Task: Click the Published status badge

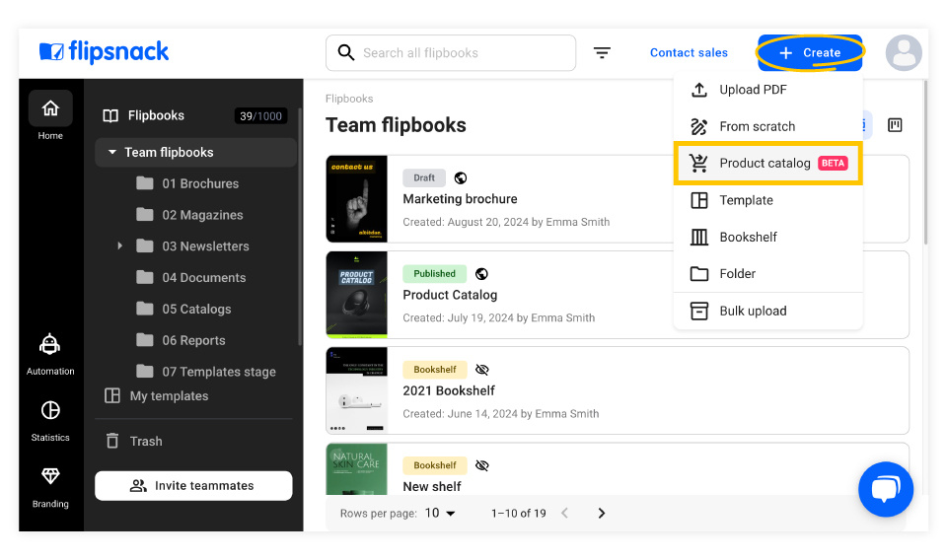Action: pos(434,274)
